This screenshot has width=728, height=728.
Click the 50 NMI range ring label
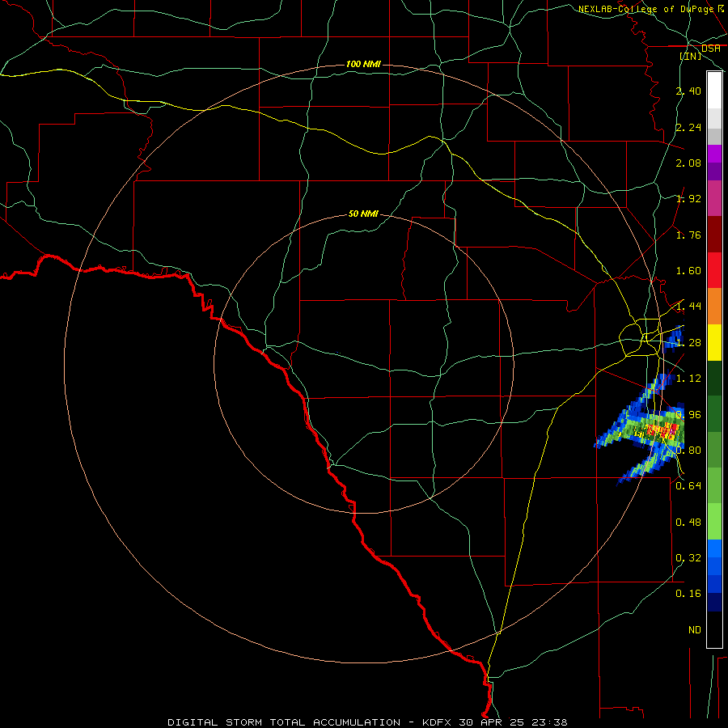coord(363,214)
